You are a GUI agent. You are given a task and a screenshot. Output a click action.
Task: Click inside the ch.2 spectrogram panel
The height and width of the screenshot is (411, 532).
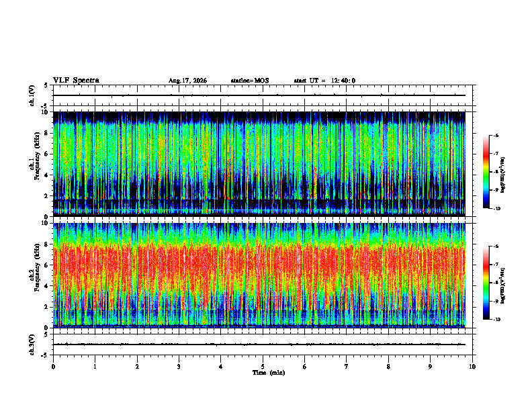click(259, 275)
